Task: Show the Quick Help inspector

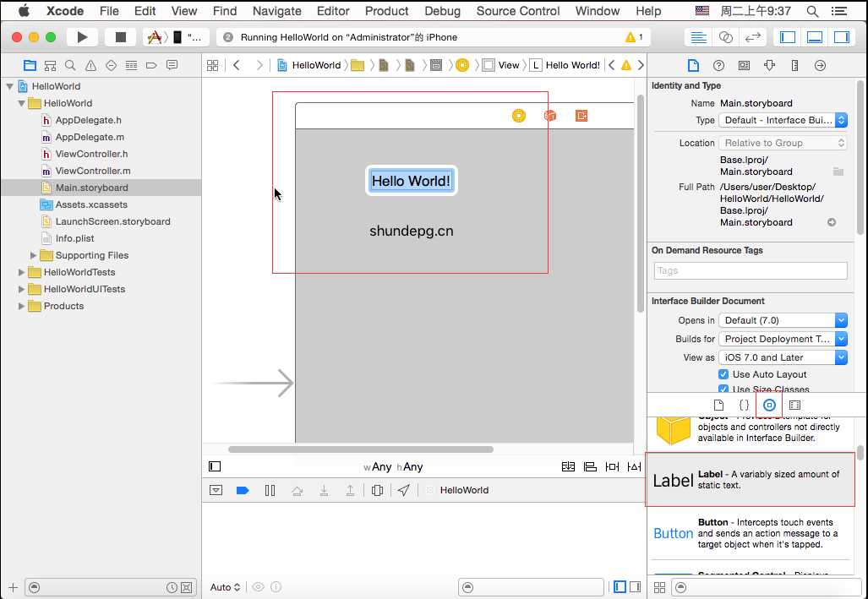Action: 718,65
